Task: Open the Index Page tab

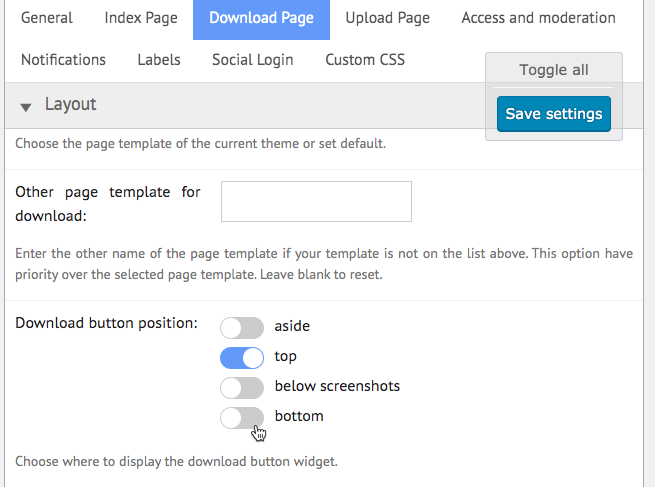Action: point(141,18)
